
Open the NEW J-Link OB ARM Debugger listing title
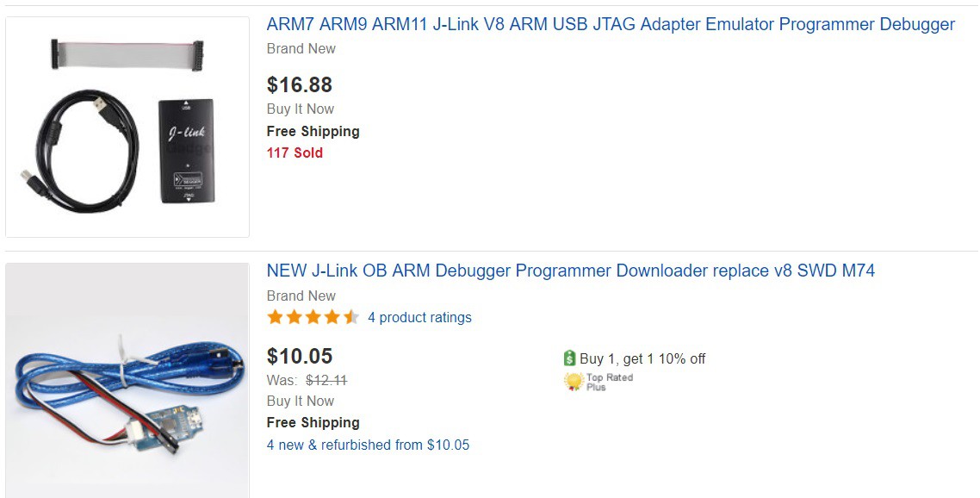[x=571, y=271]
